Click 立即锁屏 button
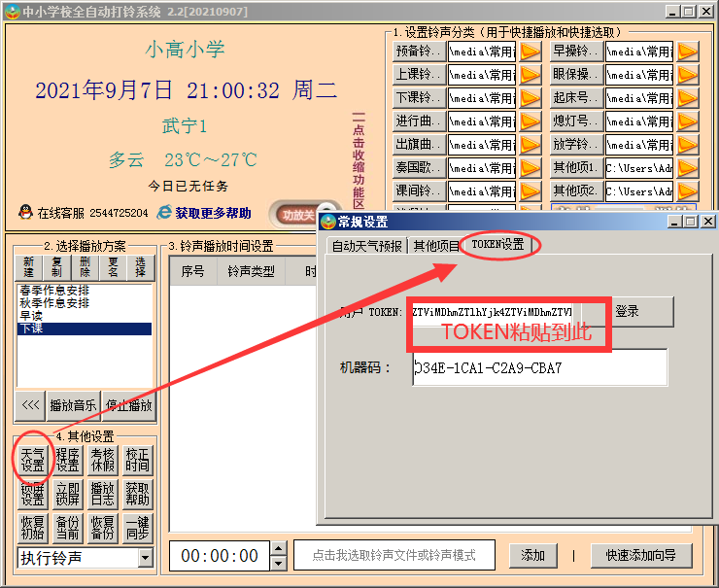 click(68, 494)
